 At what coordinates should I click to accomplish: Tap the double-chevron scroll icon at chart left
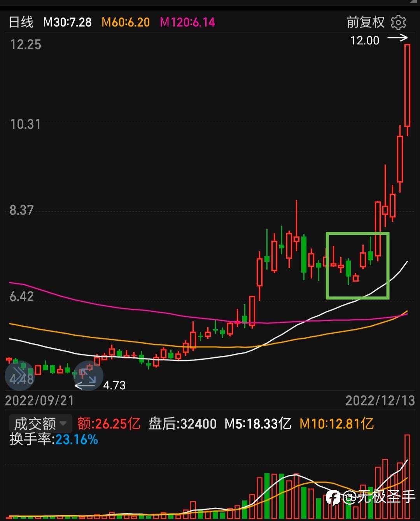(x=19, y=376)
